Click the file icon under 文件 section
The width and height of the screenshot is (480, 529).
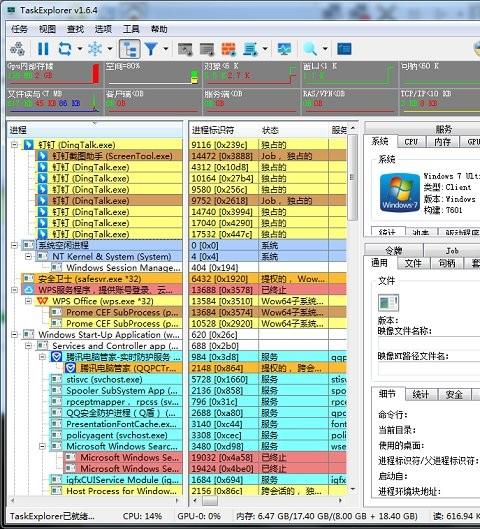(388, 303)
